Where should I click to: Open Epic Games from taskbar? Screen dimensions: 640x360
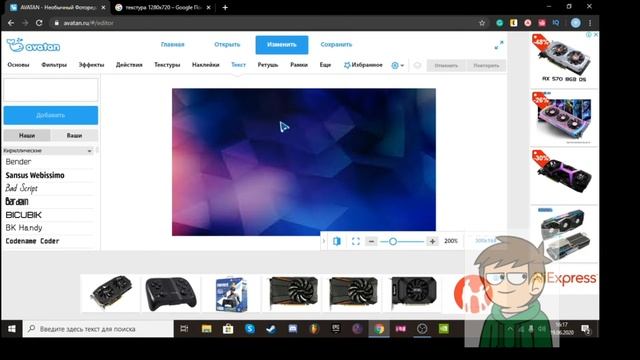(336, 329)
